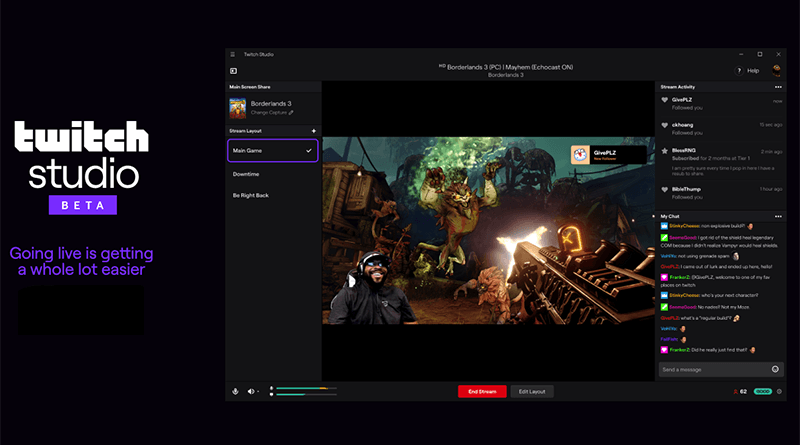Click the '15 sec ago' timestamp
The width and height of the screenshot is (800, 445).
click(x=770, y=125)
